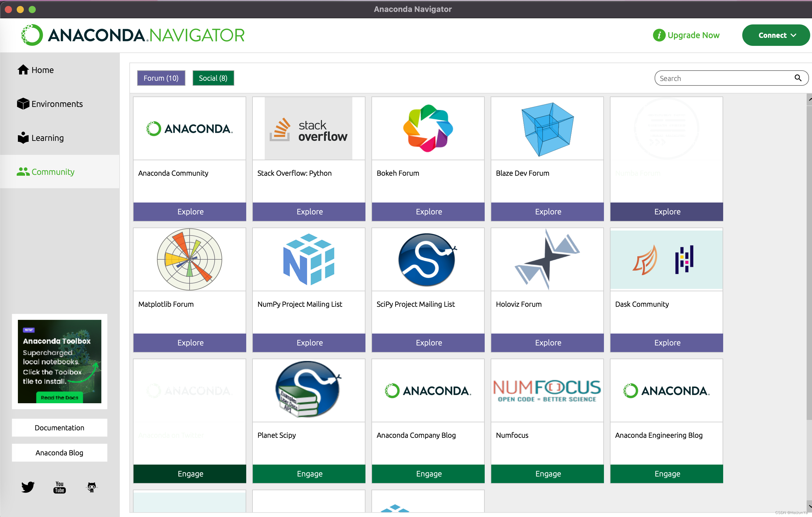Click the Planet Scipy books logo
This screenshot has width=812, height=517.
308,390
